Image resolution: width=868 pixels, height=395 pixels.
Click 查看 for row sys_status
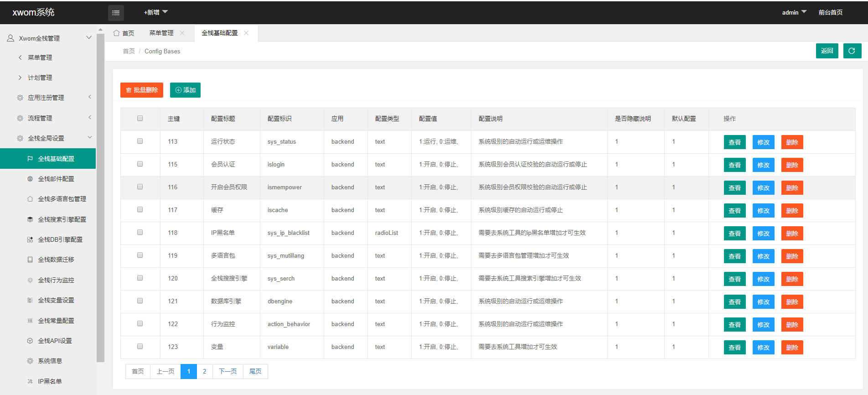pyautogui.click(x=735, y=142)
